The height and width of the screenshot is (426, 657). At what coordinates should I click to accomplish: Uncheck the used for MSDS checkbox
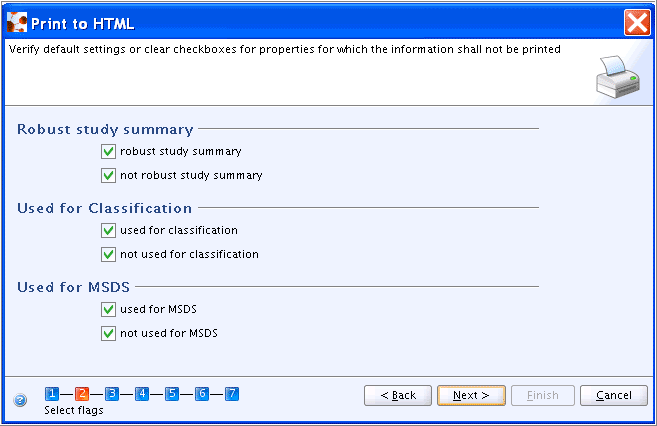[x=108, y=309]
